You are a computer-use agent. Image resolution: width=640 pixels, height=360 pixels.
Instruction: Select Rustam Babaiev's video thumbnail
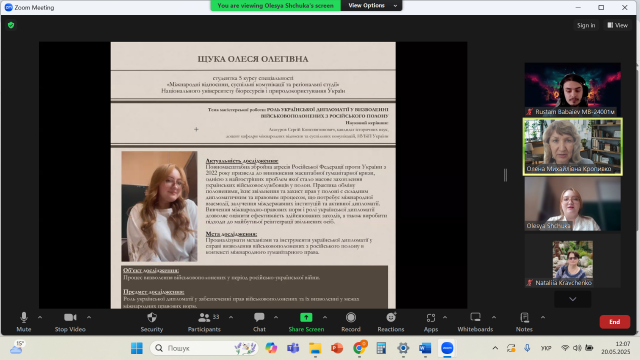tap(573, 89)
